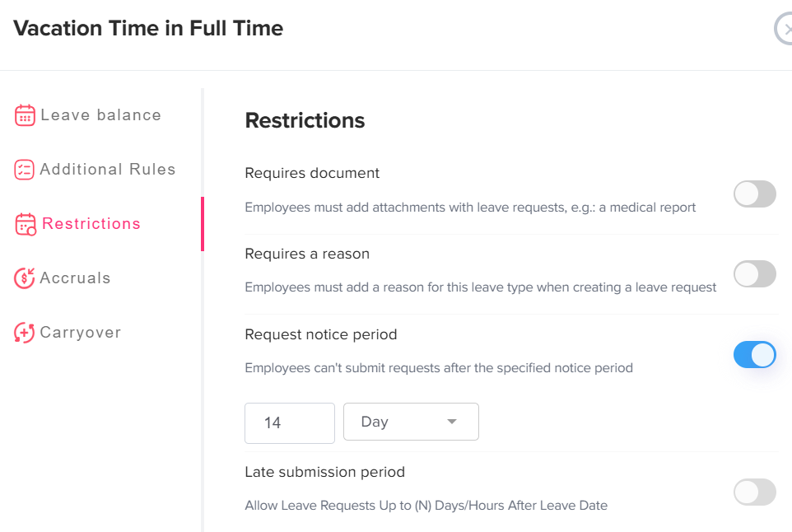Disable the Request notice period toggle

pyautogui.click(x=754, y=355)
